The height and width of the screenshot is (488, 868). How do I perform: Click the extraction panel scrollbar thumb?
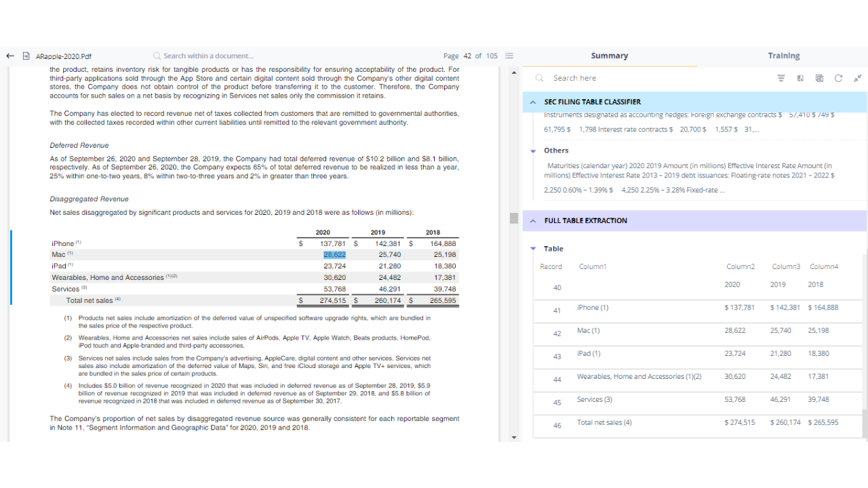865,423
